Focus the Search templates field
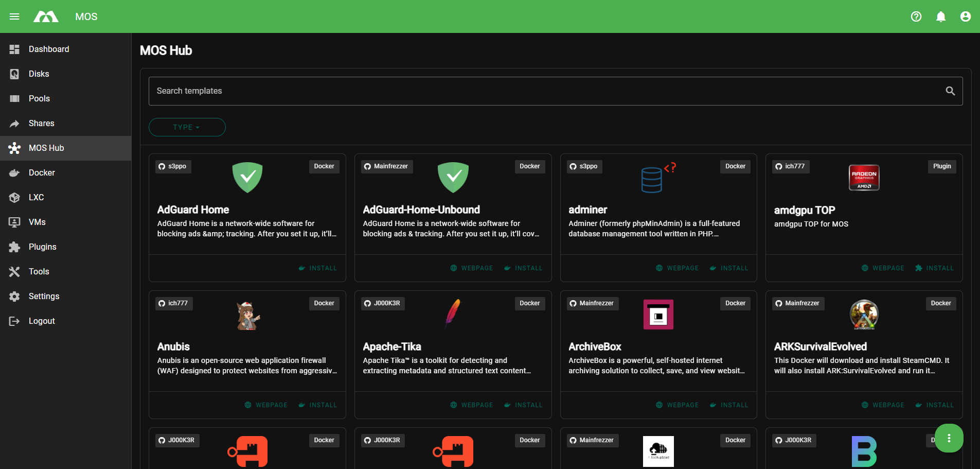 pos(545,91)
